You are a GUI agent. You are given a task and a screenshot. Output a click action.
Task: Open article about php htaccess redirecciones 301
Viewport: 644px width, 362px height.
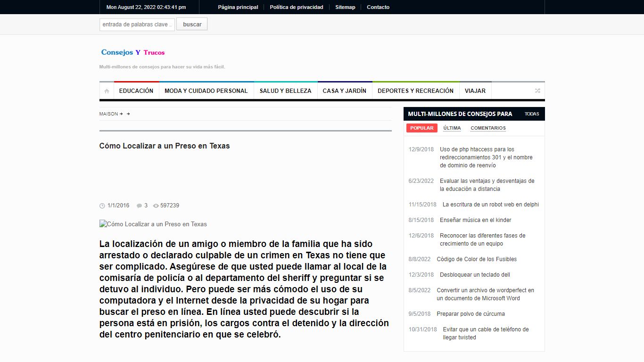tap(486, 157)
